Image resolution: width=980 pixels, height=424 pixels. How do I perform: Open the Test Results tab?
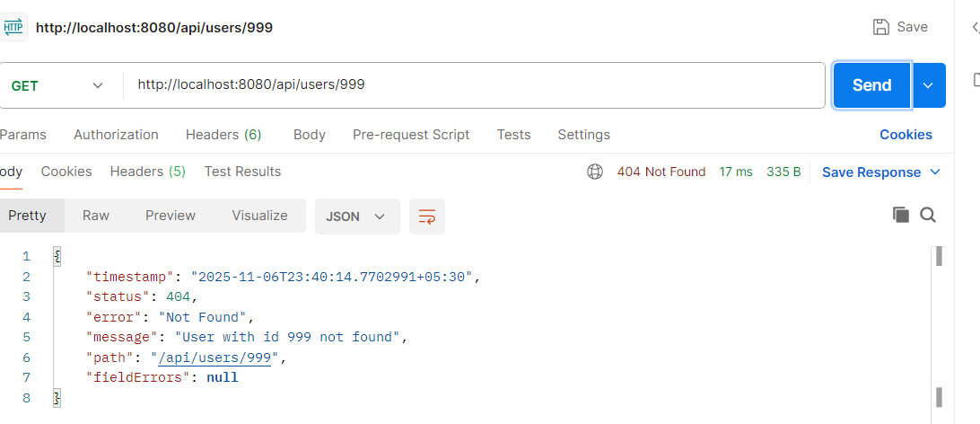click(242, 172)
